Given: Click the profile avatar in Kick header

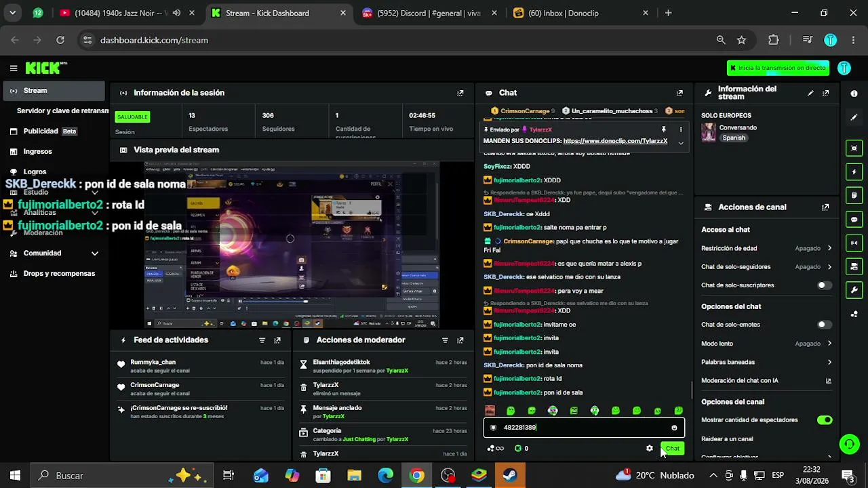Looking at the screenshot, I should click(x=844, y=68).
